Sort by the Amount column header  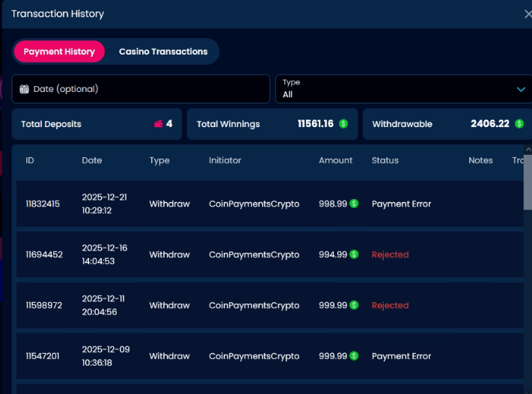335,160
